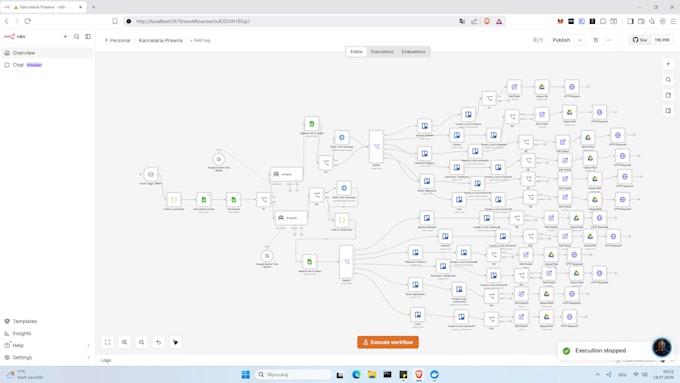Add a sticky note with the note icon
Image resolution: width=680 pixels, height=383 pixels.
pyautogui.click(x=668, y=95)
